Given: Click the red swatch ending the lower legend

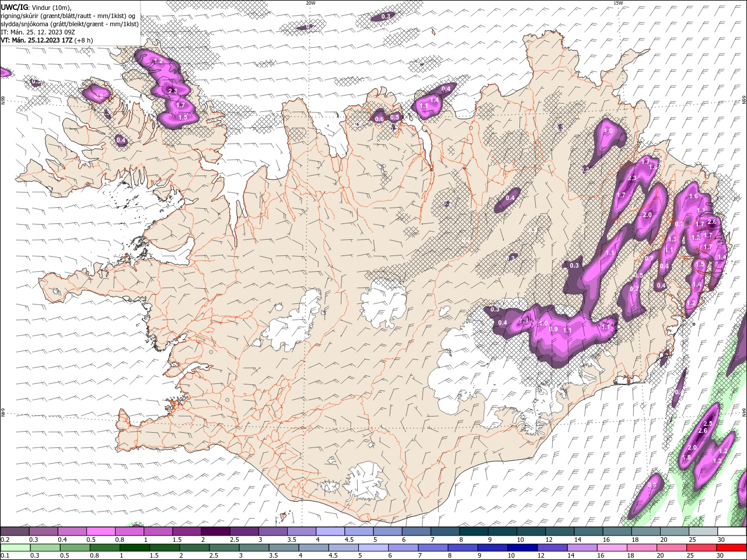Looking at the screenshot, I should 732,548.
